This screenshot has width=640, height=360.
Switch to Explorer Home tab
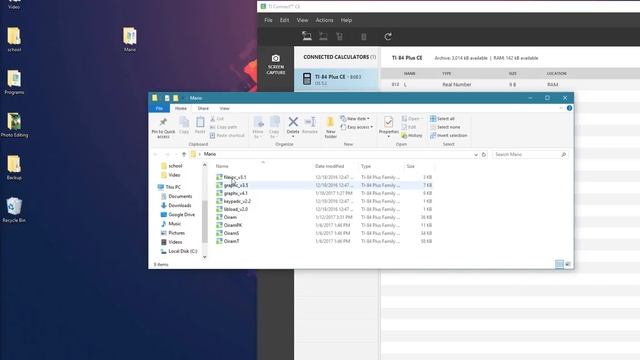[x=181, y=108]
